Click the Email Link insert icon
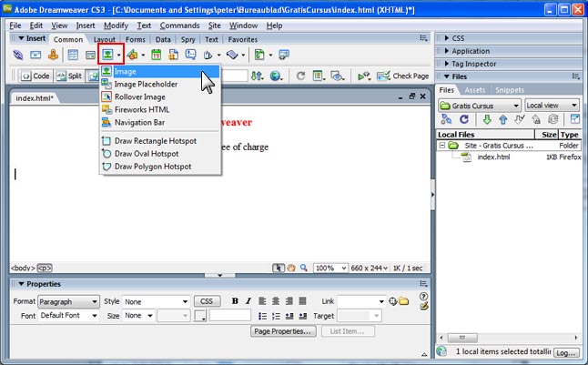Screen dimensions: 588x365 (35, 55)
